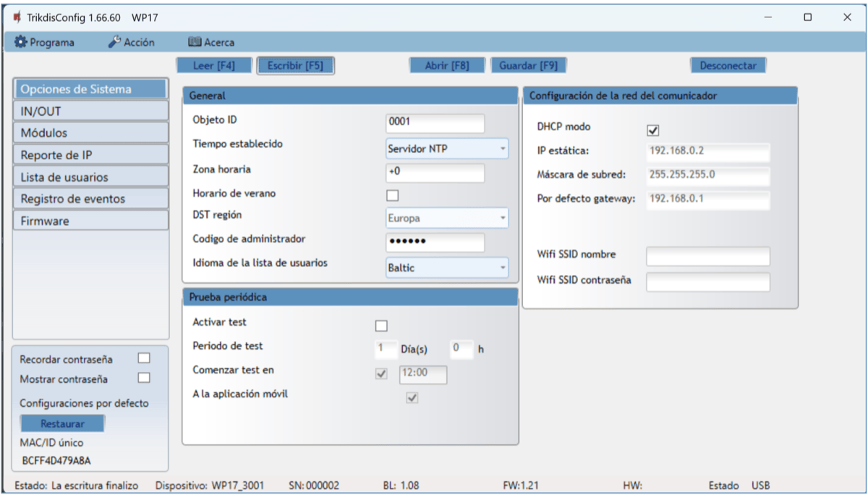Click the Leer [F4] button
The width and height of the screenshot is (868, 495).
(213, 65)
